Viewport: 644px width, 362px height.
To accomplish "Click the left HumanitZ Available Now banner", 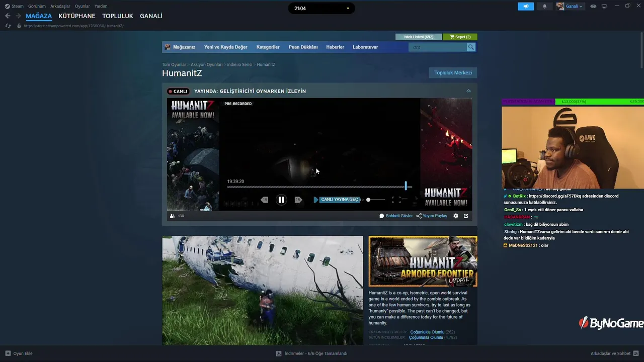I will click(x=193, y=154).
